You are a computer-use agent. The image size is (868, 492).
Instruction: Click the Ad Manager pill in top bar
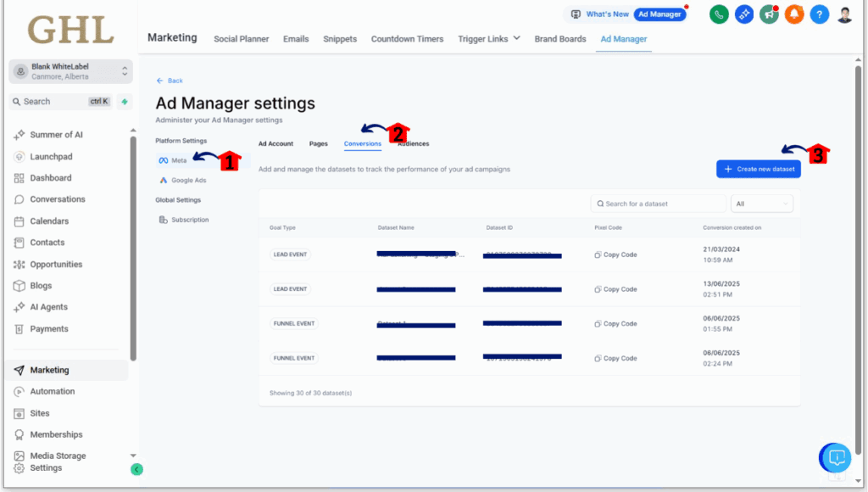pos(659,14)
